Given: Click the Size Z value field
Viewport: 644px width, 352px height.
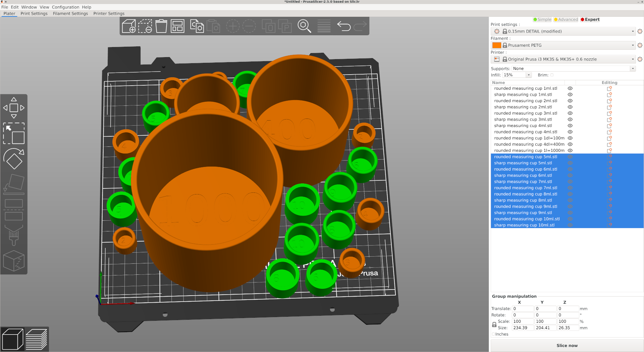Looking at the screenshot, I should point(568,328).
